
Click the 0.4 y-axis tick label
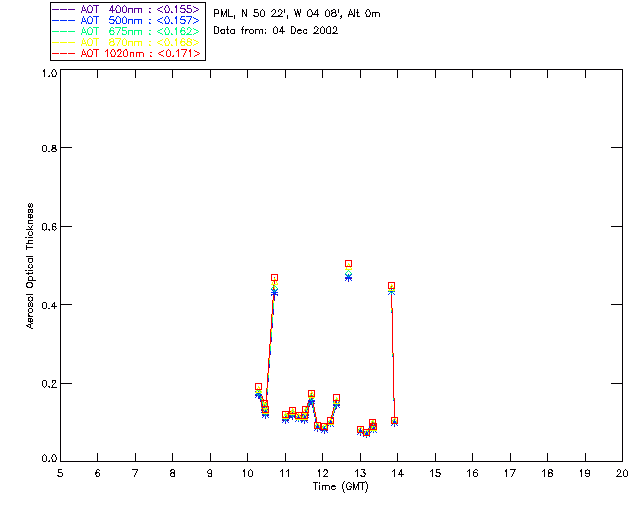pyautogui.click(x=49, y=305)
